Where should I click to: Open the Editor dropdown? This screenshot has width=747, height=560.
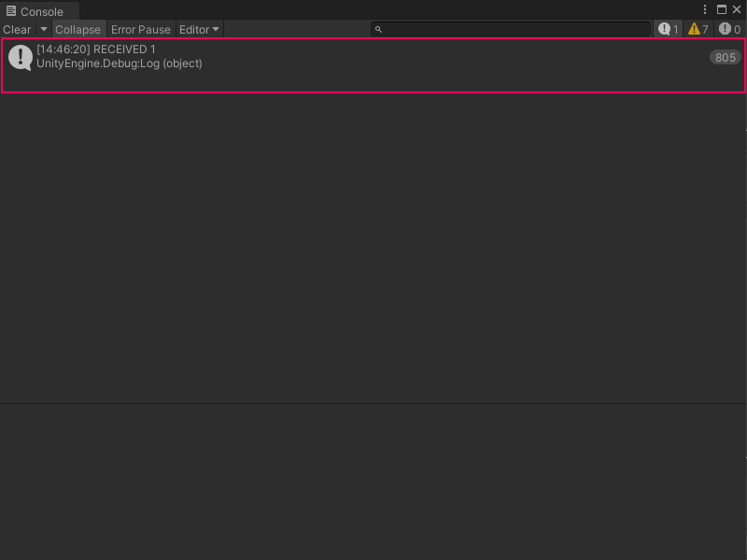pyautogui.click(x=199, y=29)
